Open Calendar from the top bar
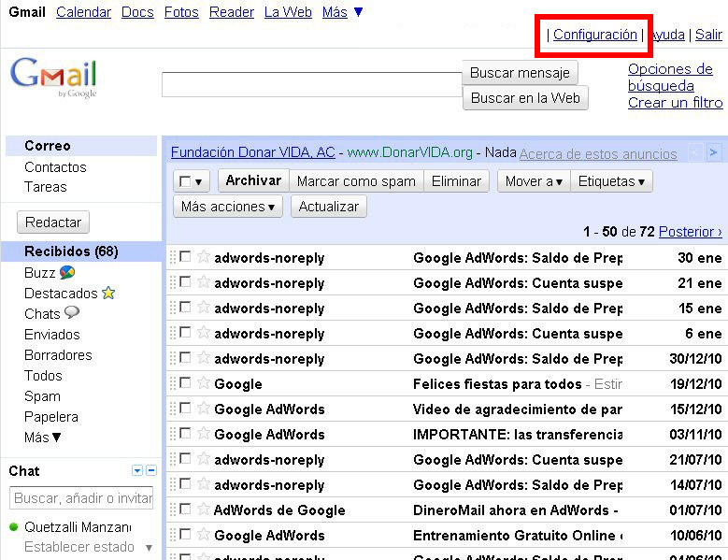Screen dimensions: 728x560 pyautogui.click(x=83, y=12)
